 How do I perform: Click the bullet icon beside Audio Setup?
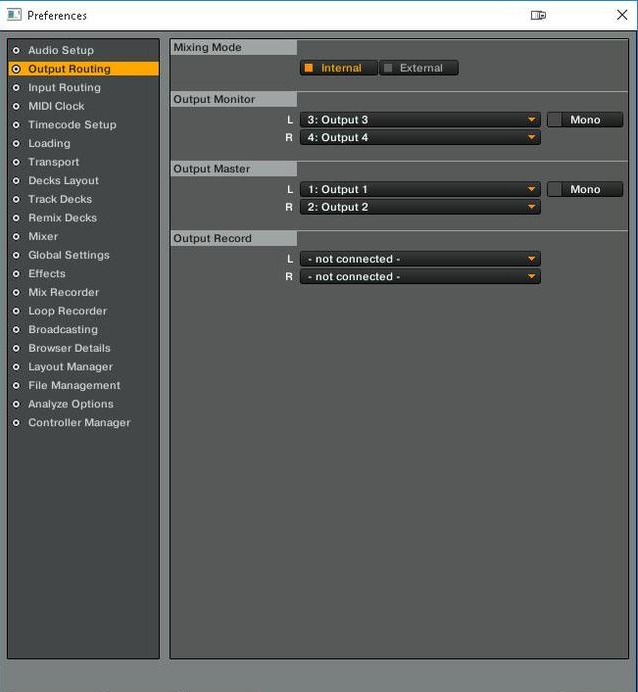click(x=16, y=50)
